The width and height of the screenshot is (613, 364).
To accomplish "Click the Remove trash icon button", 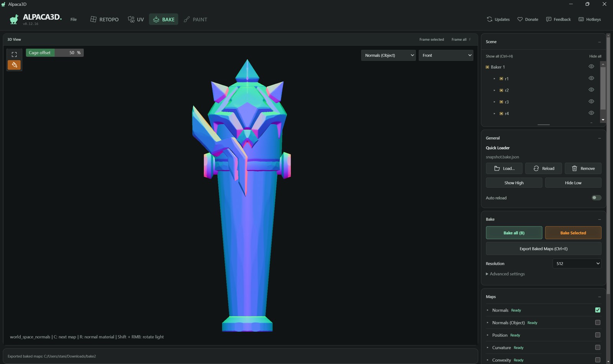I will (583, 169).
